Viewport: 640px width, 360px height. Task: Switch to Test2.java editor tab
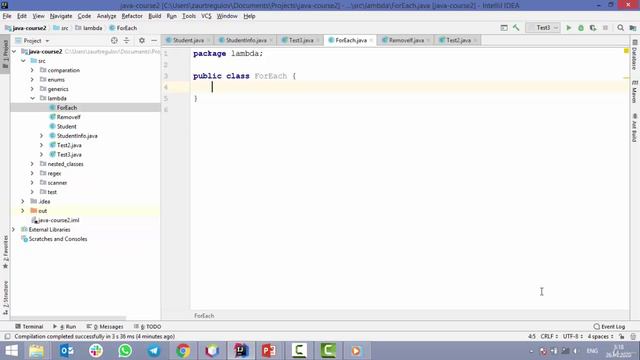pyautogui.click(x=458, y=40)
